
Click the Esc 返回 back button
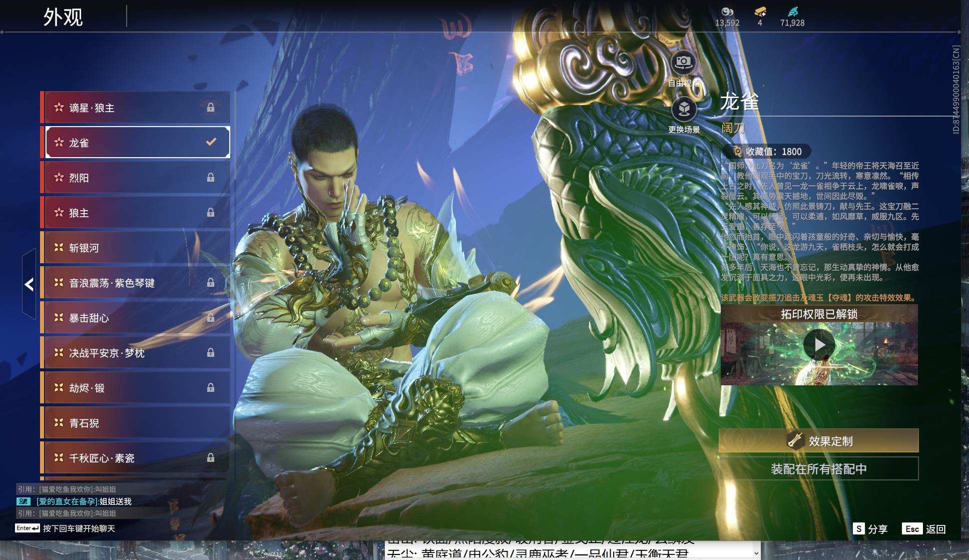[924, 529]
